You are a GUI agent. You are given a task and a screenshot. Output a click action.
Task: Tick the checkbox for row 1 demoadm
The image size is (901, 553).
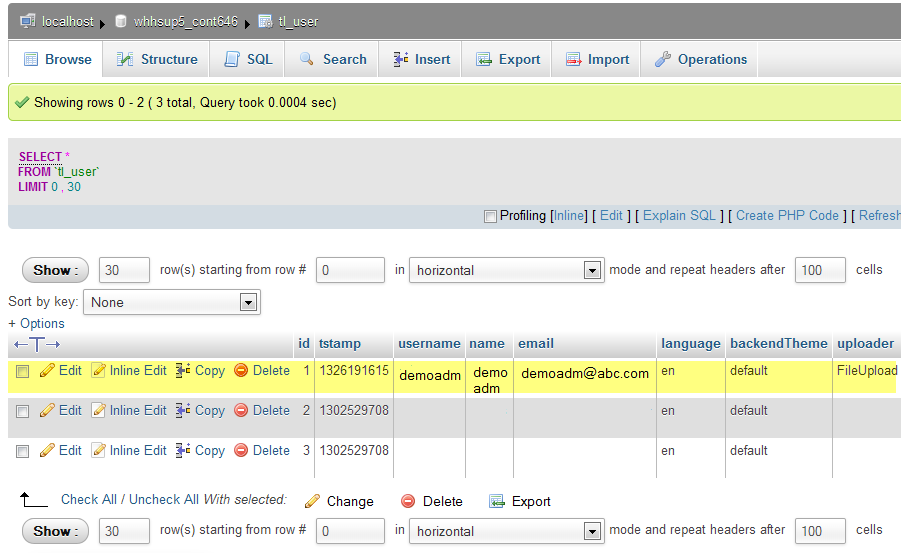coord(22,372)
